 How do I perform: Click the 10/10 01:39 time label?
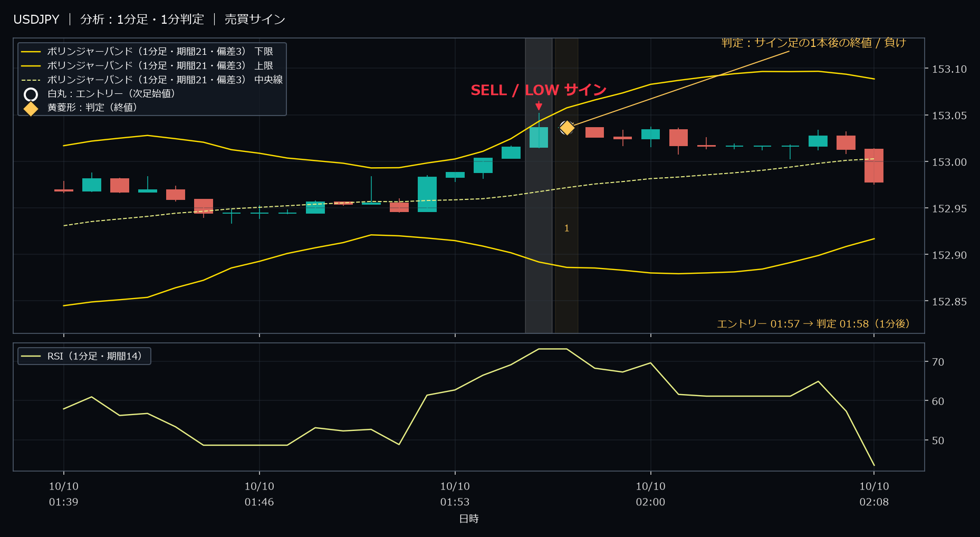click(64, 494)
